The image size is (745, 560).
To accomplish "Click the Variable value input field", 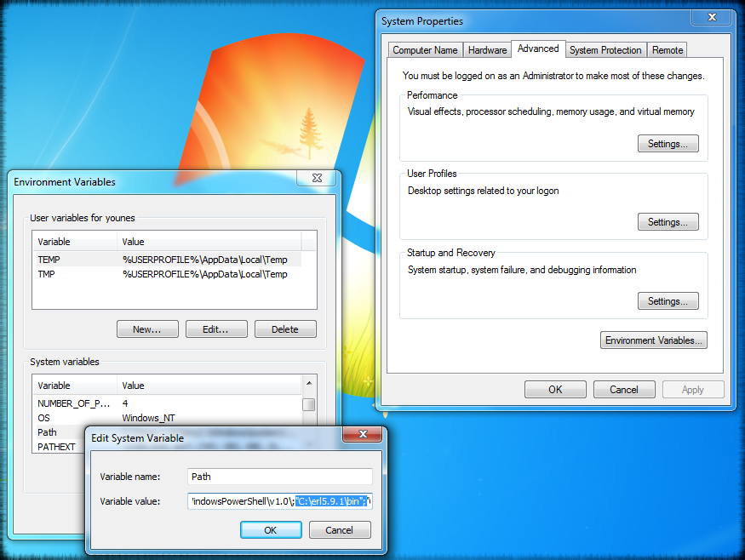I will (x=280, y=501).
